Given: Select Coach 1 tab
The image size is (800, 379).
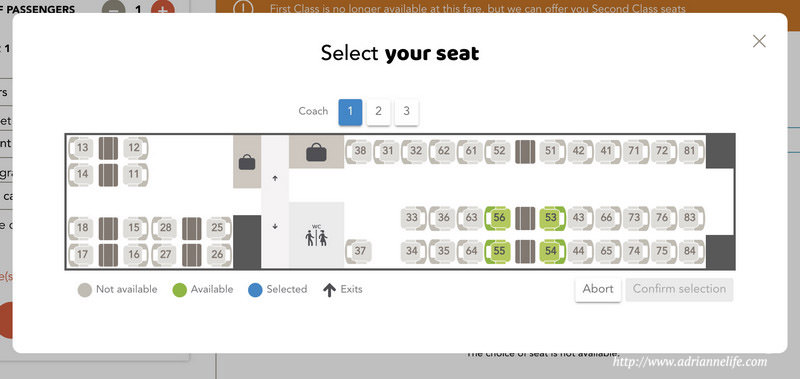Looking at the screenshot, I should [x=351, y=112].
